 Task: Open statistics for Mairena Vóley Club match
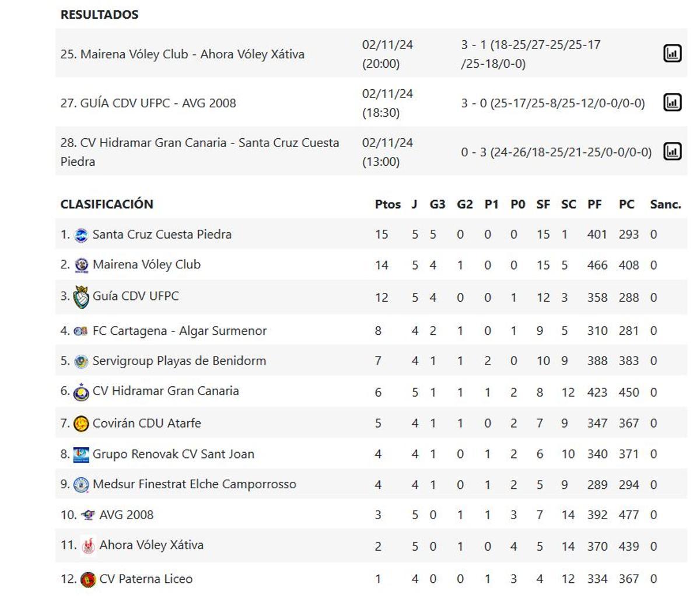click(672, 52)
